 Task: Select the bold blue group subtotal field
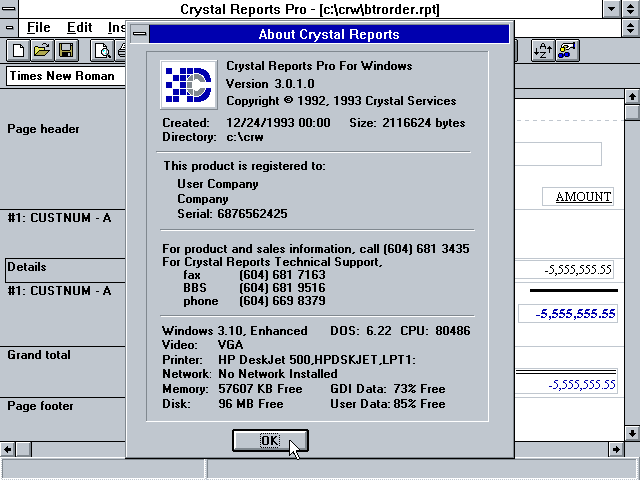(568, 313)
